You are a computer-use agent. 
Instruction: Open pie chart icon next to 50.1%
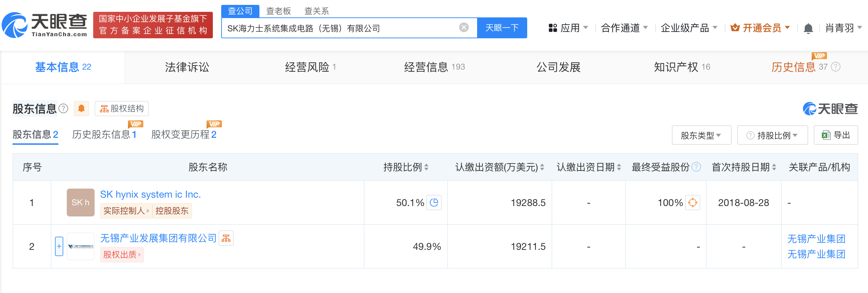[434, 203]
